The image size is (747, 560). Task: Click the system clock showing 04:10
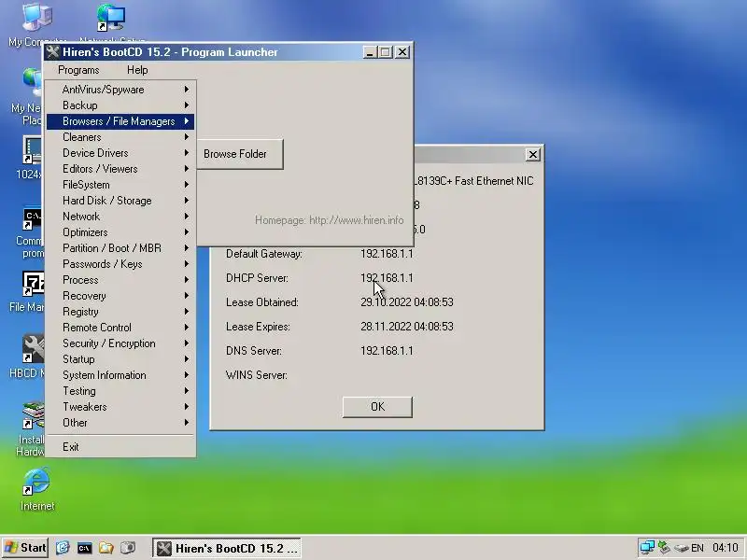click(x=726, y=548)
